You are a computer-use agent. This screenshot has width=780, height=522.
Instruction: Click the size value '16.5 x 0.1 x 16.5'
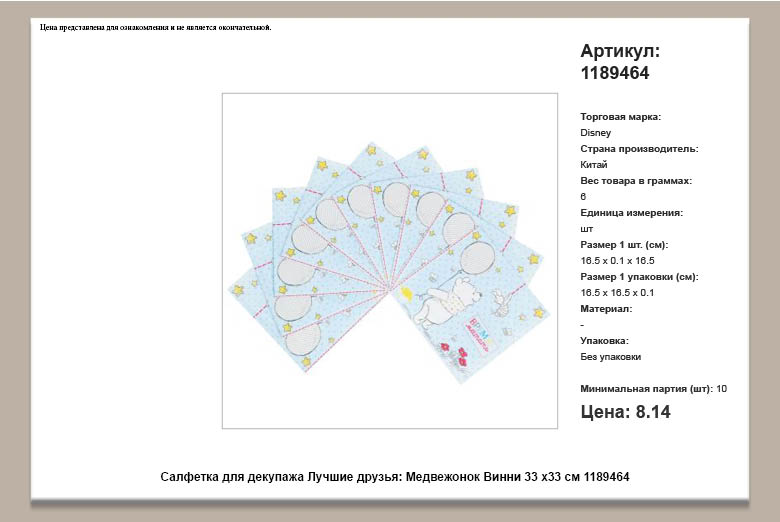coord(617,261)
